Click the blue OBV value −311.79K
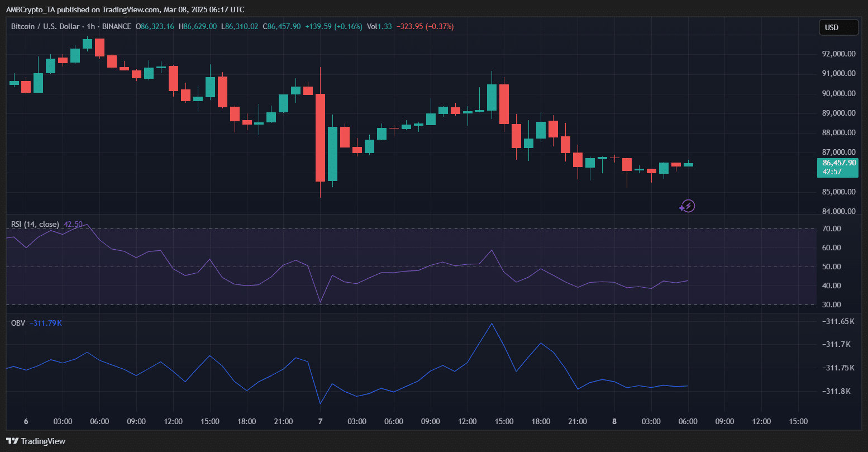The width and height of the screenshot is (868, 452). [45, 323]
